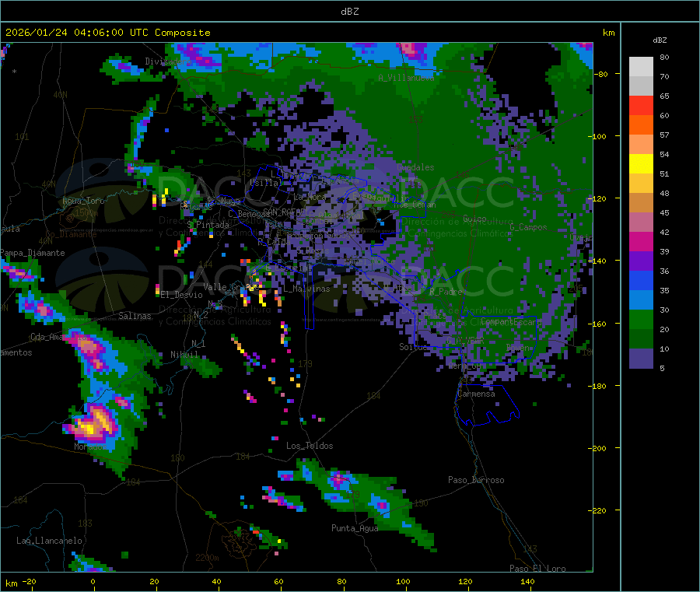Click the CompantEscard map label
Viewport: 700px width, 592px height.
pyautogui.click(x=511, y=321)
